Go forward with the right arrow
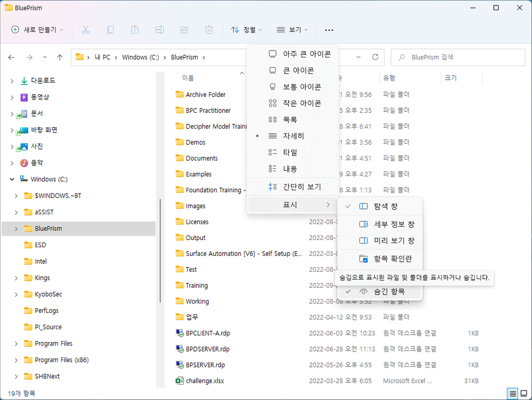The width and height of the screenshot is (532, 400). (x=29, y=57)
